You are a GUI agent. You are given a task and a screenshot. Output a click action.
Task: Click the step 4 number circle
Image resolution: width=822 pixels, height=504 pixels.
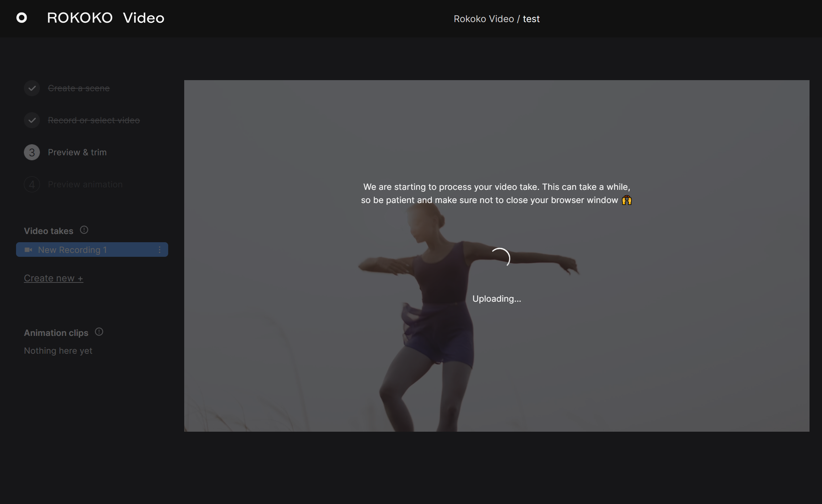coord(32,185)
